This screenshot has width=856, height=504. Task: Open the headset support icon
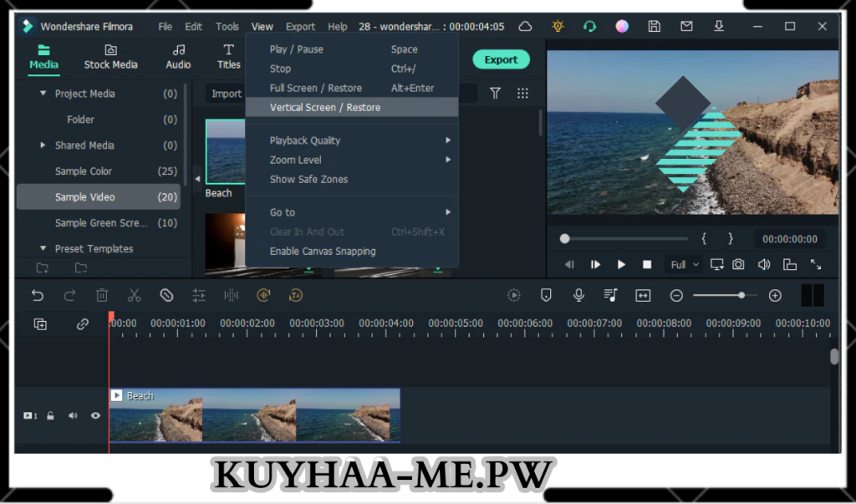click(589, 26)
